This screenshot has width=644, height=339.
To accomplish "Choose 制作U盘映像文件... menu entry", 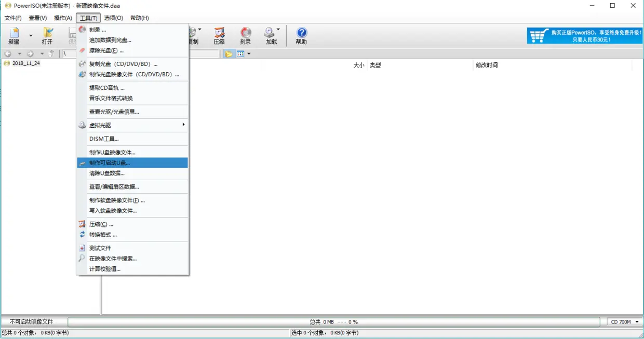I will pyautogui.click(x=132, y=152).
